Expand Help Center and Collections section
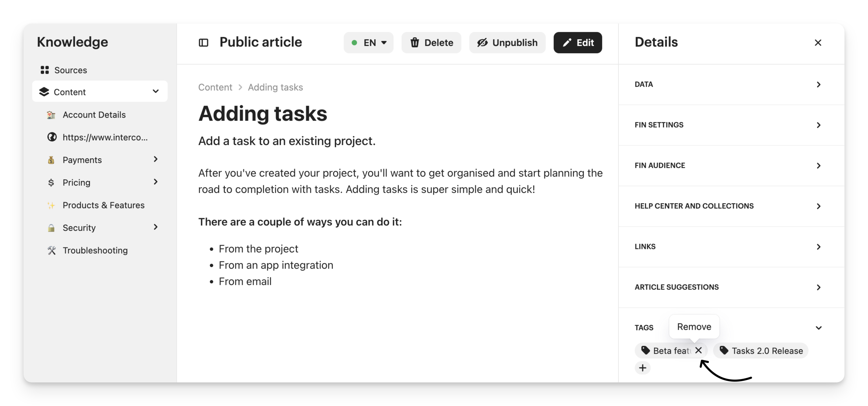The height and width of the screenshot is (406, 868). (x=818, y=206)
